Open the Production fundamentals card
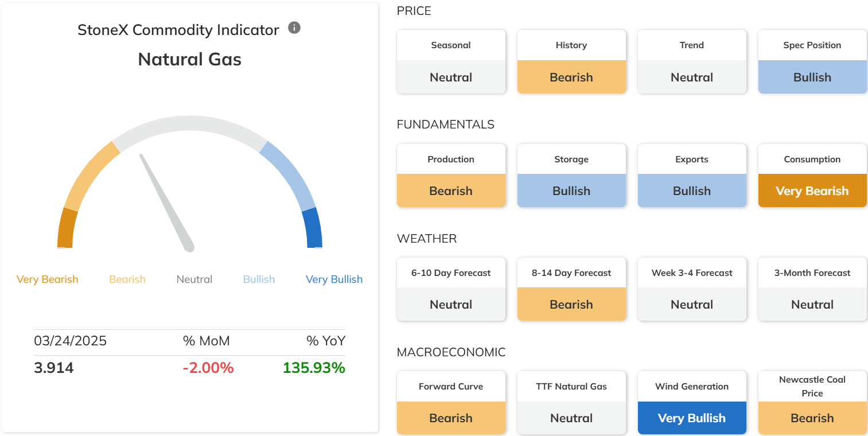This screenshot has height=436, width=868. click(x=451, y=176)
